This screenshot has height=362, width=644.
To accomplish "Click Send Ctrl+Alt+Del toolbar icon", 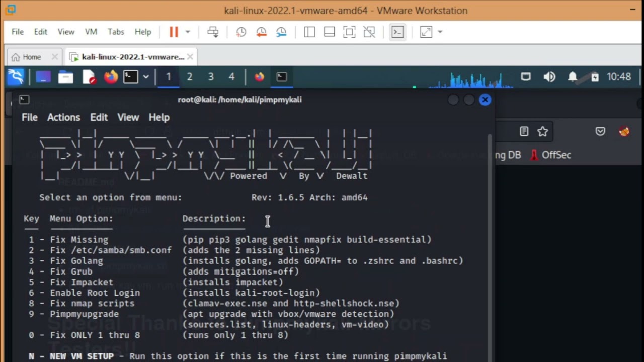I will point(213,32).
